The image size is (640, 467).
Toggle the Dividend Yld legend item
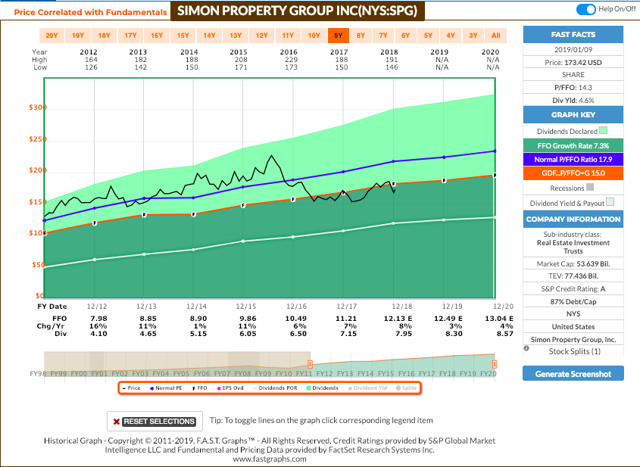368,388
